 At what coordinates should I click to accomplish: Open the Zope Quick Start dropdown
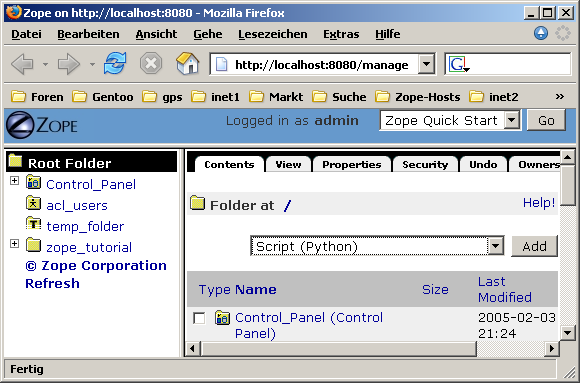[512, 120]
